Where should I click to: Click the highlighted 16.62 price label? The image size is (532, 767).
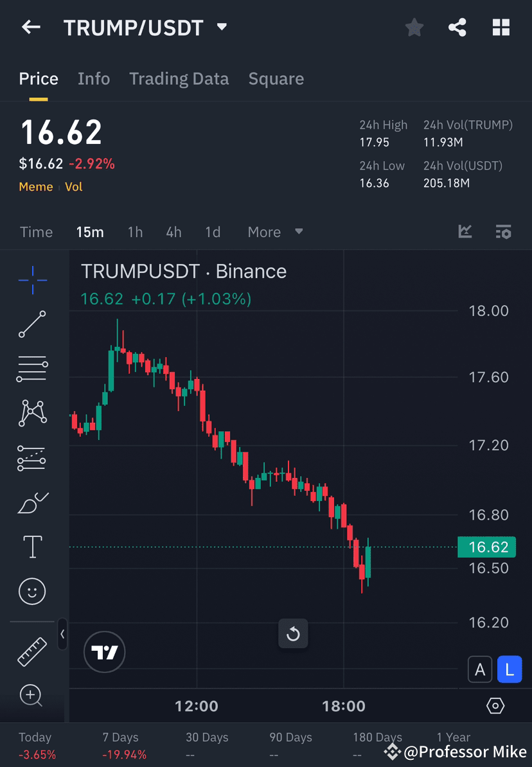[487, 547]
